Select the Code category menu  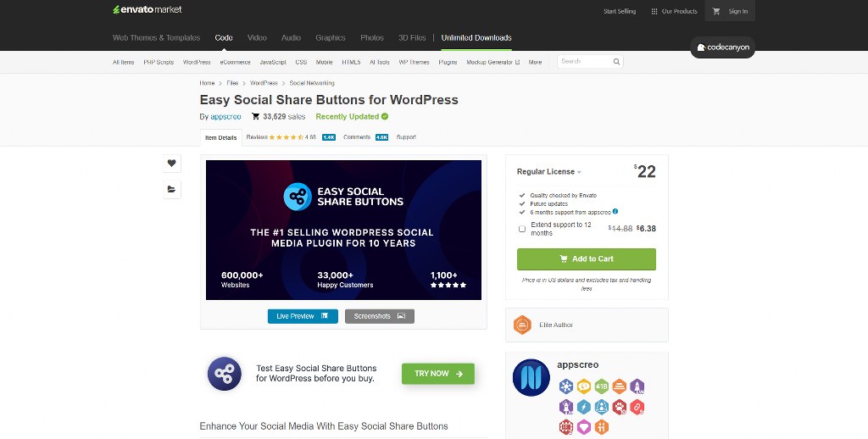224,37
